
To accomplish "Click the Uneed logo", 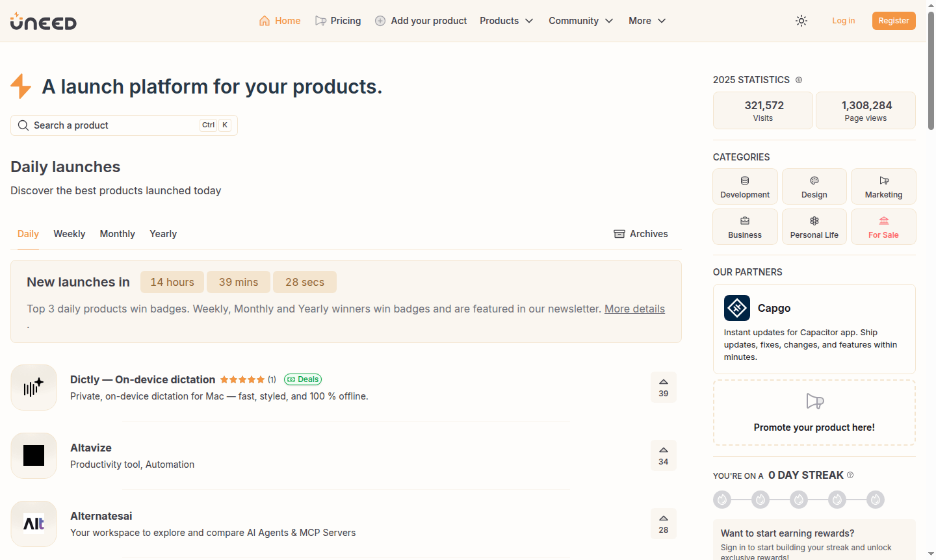I will [43, 20].
